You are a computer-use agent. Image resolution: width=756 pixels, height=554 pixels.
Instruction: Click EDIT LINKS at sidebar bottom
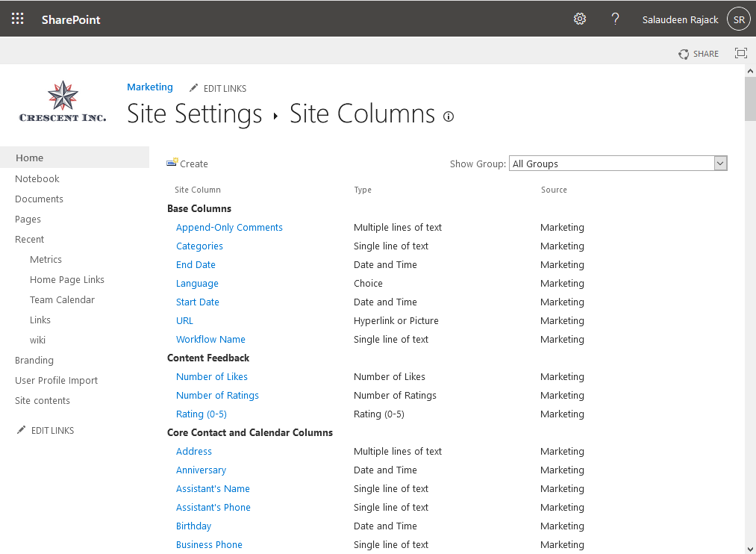[x=54, y=429]
